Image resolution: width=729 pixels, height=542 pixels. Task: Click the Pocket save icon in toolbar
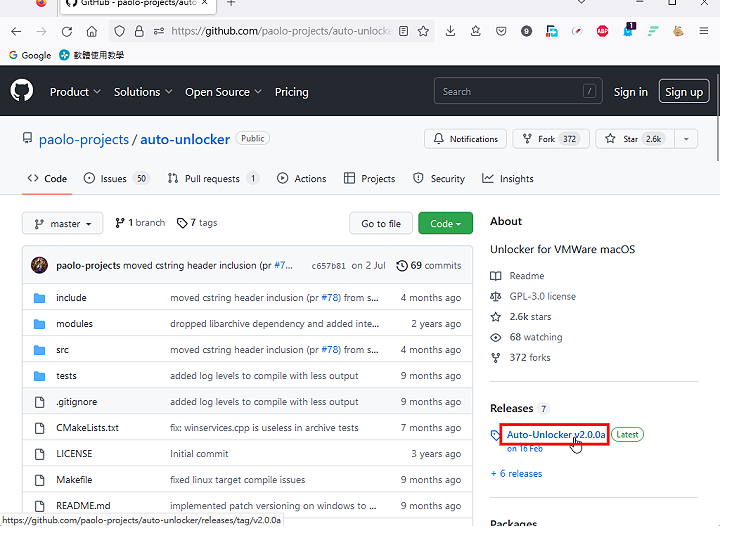pyautogui.click(x=501, y=31)
